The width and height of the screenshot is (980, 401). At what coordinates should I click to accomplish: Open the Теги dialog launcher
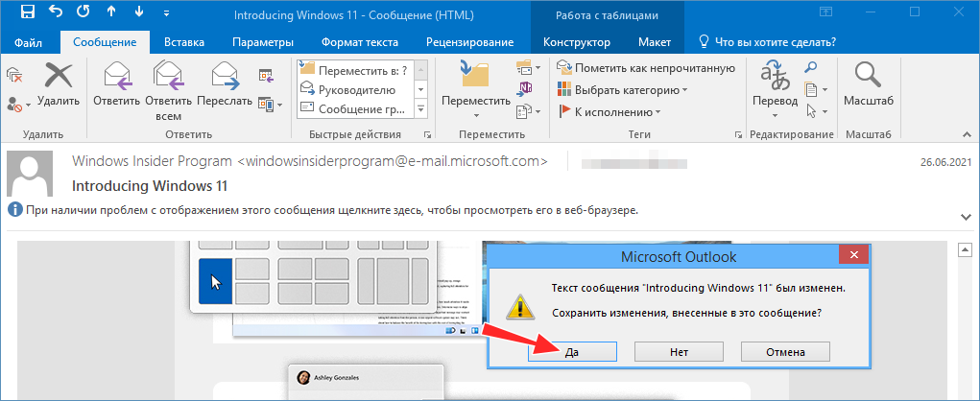[738, 135]
